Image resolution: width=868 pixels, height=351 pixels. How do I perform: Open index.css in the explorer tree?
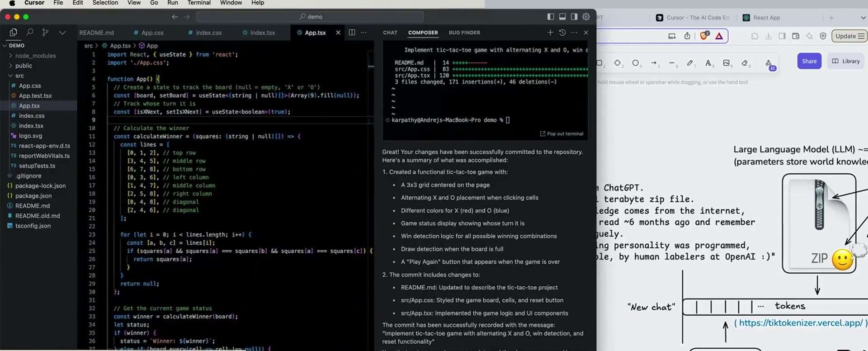click(x=38, y=116)
